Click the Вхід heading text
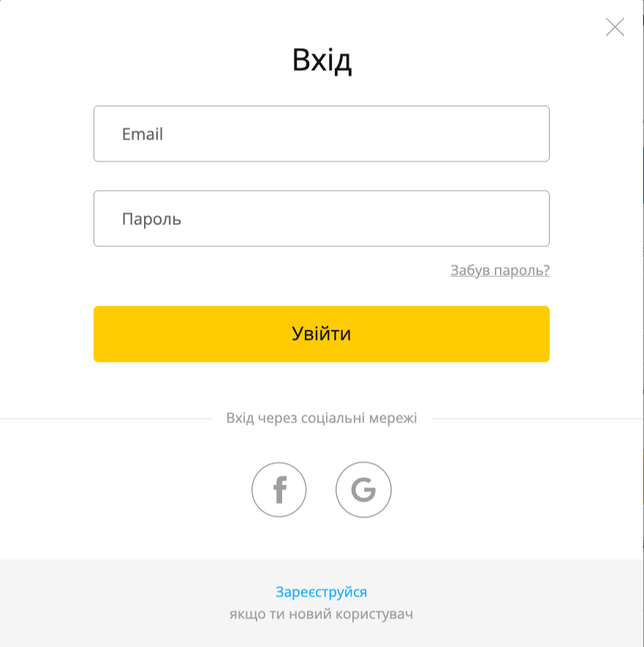Screen dimensions: 644x647 [x=322, y=60]
